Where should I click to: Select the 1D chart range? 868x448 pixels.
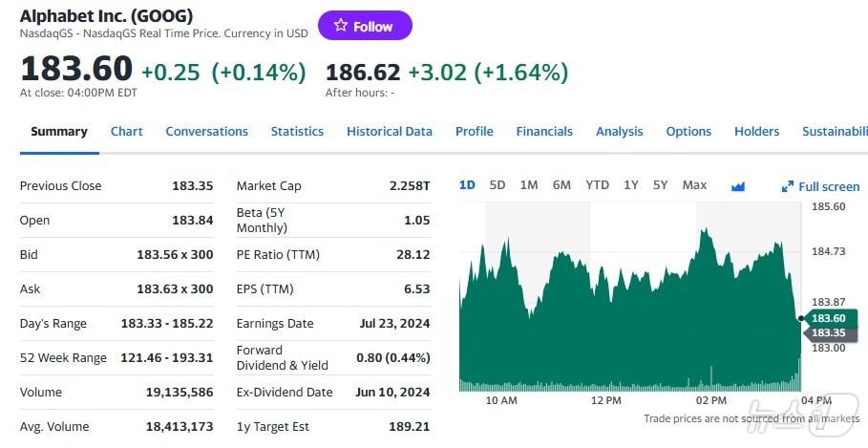click(x=467, y=185)
